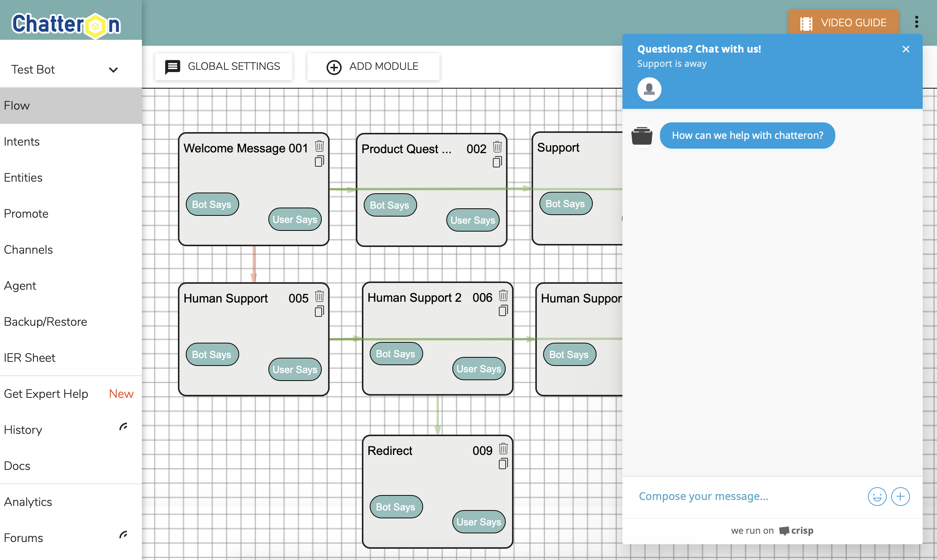Click the Get Expert Help link

pyautogui.click(x=46, y=393)
